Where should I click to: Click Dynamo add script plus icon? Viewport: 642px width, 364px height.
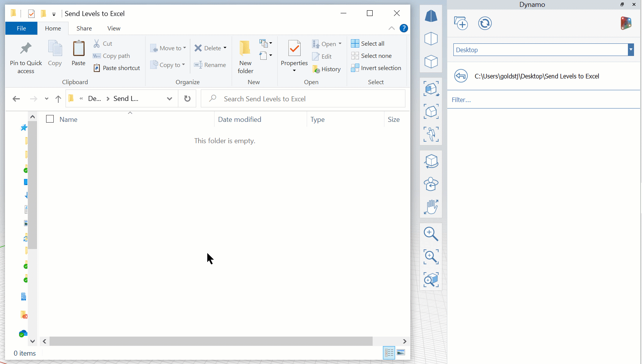(x=461, y=23)
